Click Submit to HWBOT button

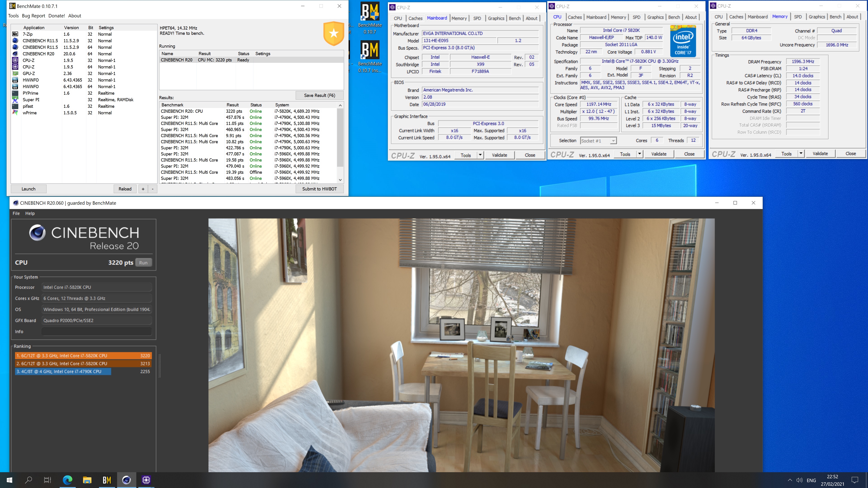(319, 189)
